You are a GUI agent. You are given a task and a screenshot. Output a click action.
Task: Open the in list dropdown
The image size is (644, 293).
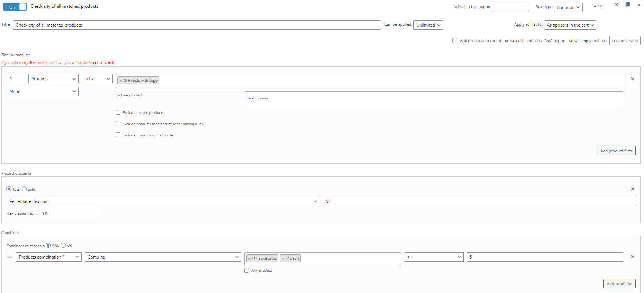[x=97, y=78]
